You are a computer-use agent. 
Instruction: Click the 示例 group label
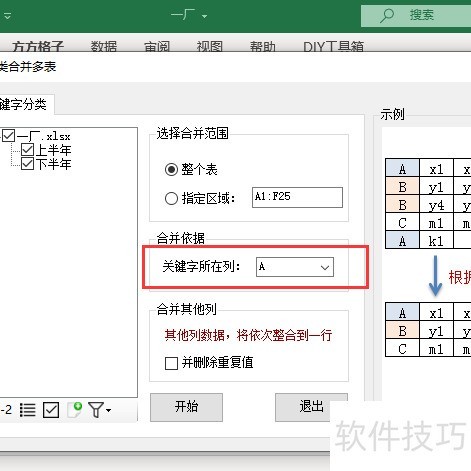(x=392, y=114)
